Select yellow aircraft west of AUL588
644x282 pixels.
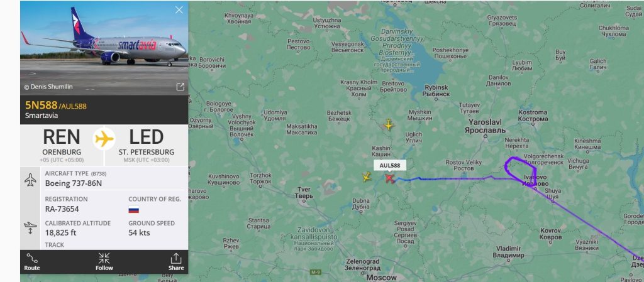367,177
